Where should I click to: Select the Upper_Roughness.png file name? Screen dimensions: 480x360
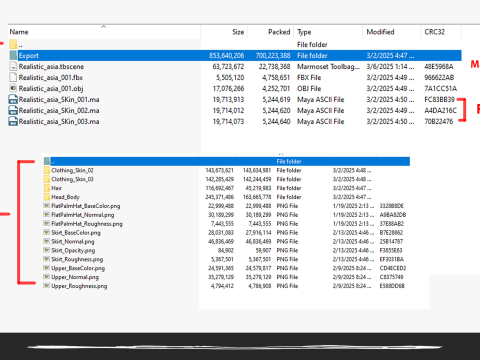tap(79, 286)
